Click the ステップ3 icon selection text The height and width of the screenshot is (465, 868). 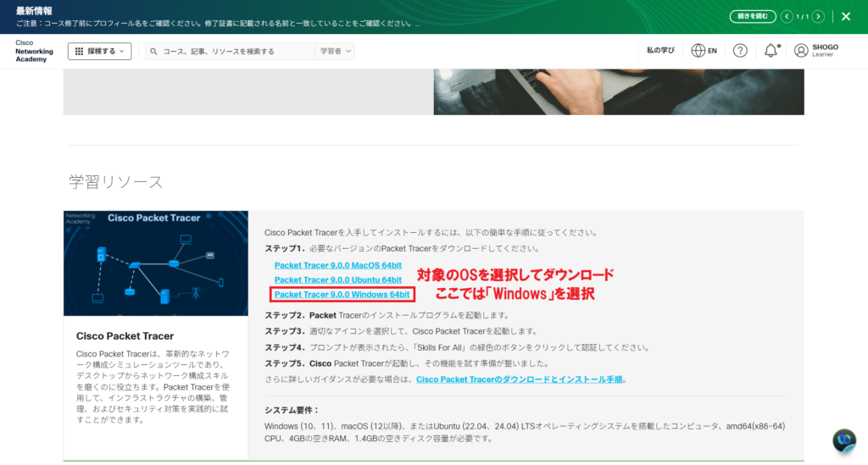pos(401,331)
